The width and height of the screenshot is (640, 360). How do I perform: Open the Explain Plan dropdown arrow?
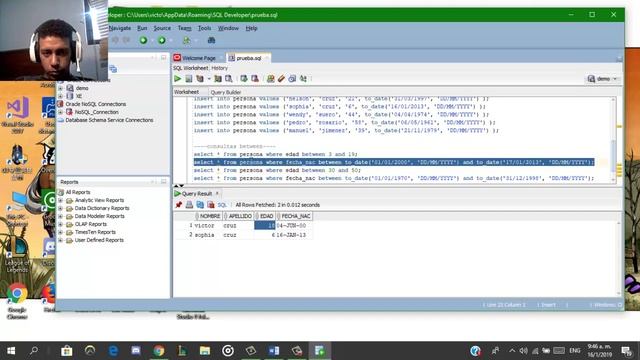209,79
